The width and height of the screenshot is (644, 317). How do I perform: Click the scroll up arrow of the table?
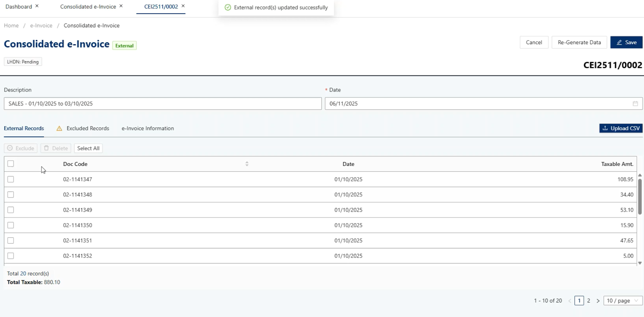pyautogui.click(x=640, y=175)
